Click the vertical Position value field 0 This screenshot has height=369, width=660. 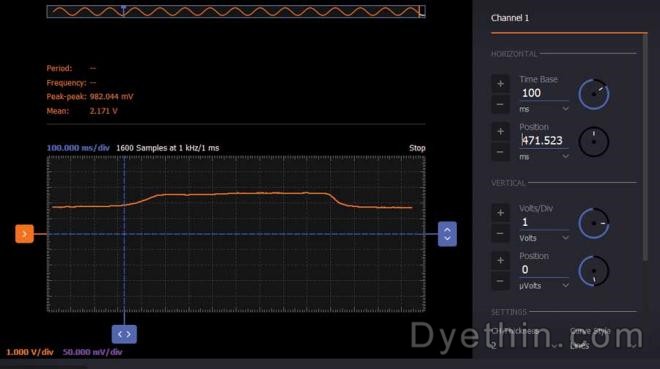[x=544, y=270]
